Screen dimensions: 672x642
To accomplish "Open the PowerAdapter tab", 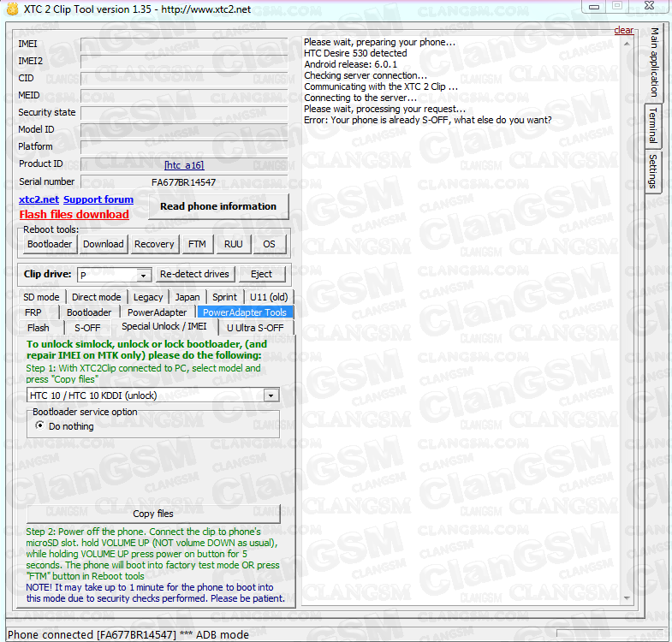I will point(157,312).
